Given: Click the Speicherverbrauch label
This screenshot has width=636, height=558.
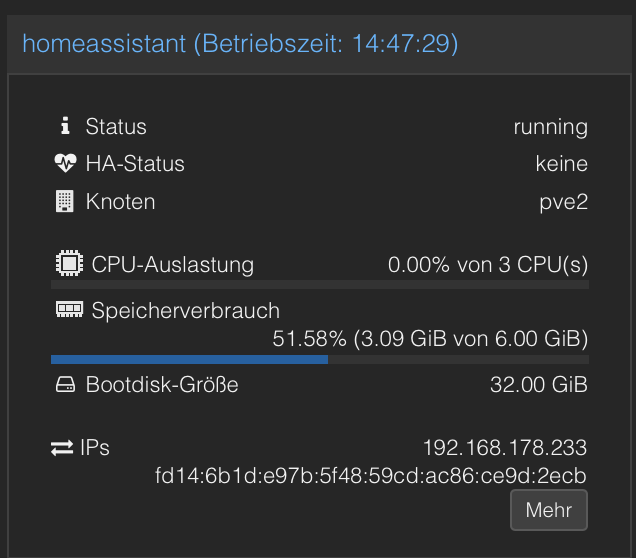Looking at the screenshot, I should (186, 311).
